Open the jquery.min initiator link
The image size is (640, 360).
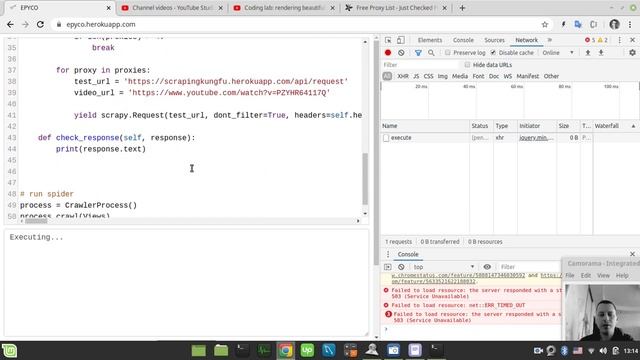pos(536,138)
